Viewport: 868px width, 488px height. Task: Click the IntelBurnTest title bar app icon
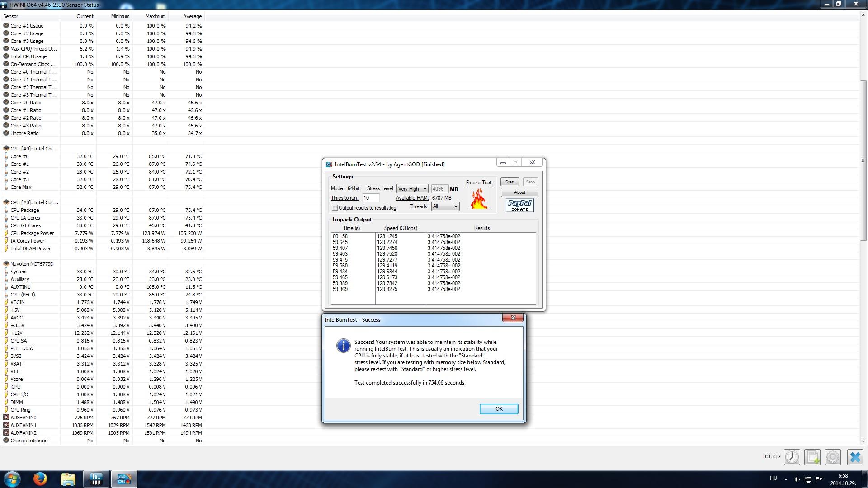pyautogui.click(x=329, y=164)
